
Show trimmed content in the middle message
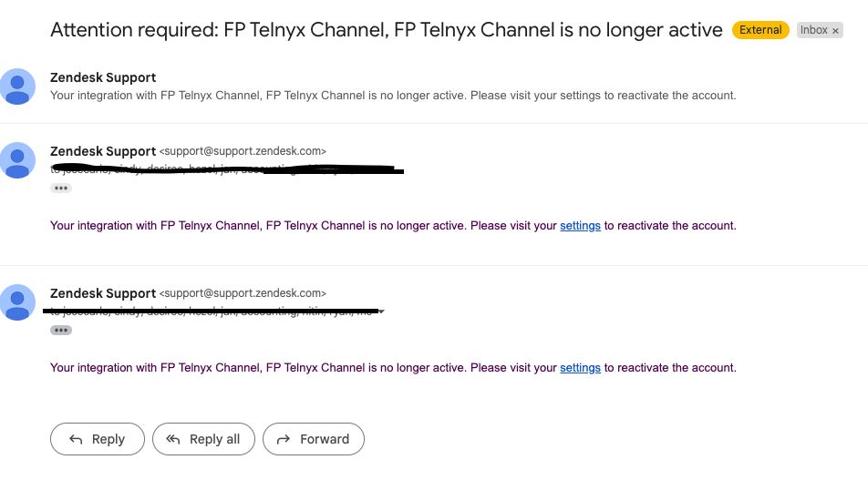coord(61,189)
